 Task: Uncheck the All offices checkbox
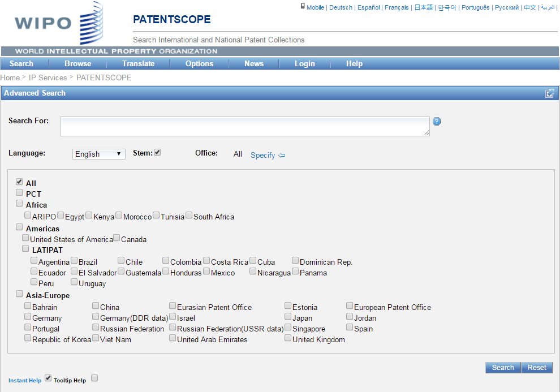[19, 182]
